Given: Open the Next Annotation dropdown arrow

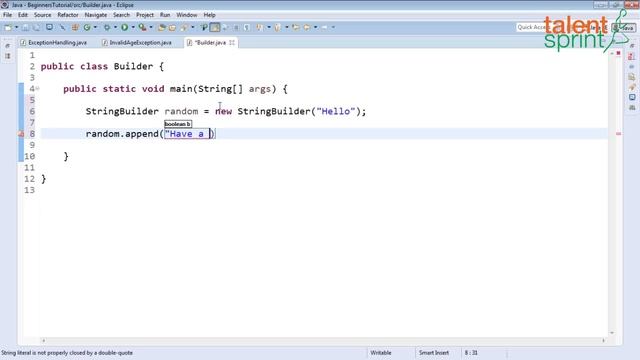Looking at the screenshot, I should (269, 27).
